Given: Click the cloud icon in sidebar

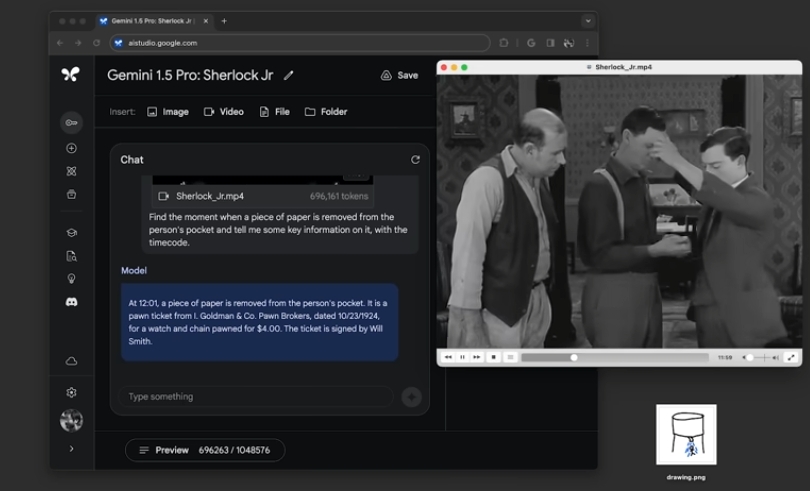Looking at the screenshot, I should pos(71,361).
